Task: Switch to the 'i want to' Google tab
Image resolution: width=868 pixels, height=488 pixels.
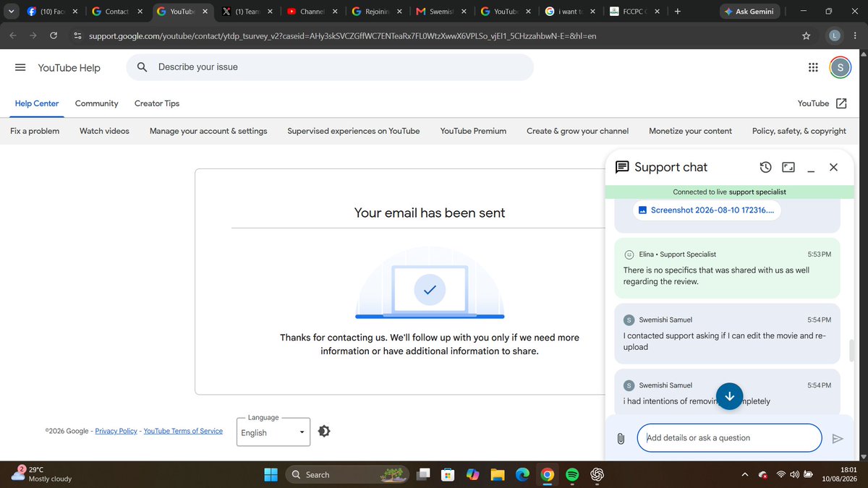Action: tap(570, 12)
